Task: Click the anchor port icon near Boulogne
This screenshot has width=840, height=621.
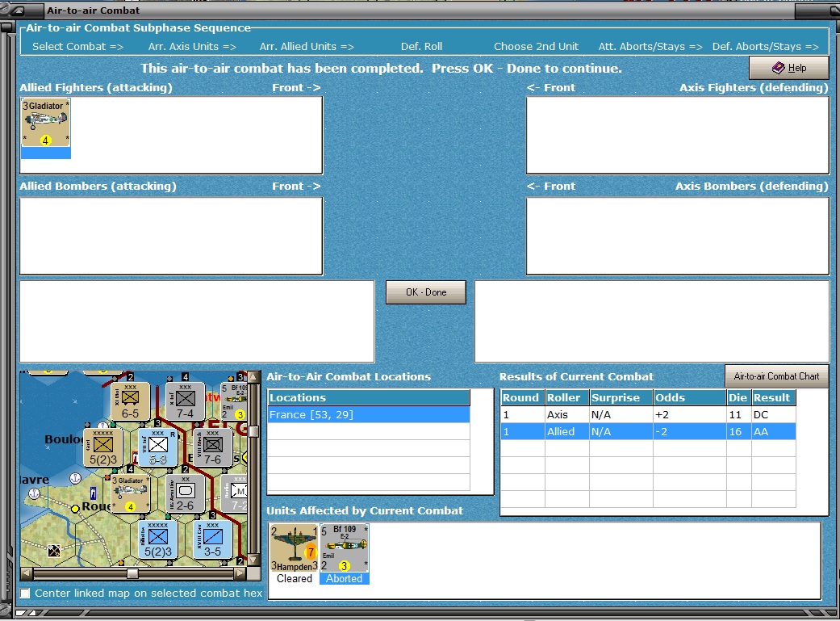Action: [76, 477]
